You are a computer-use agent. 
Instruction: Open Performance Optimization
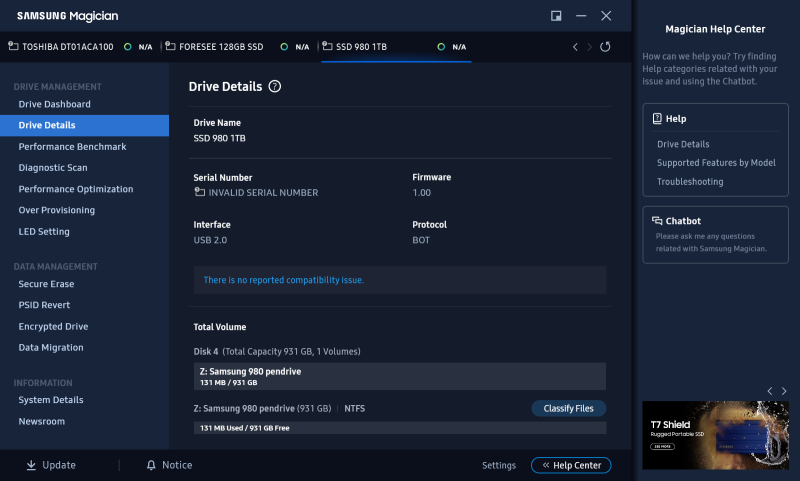click(76, 189)
